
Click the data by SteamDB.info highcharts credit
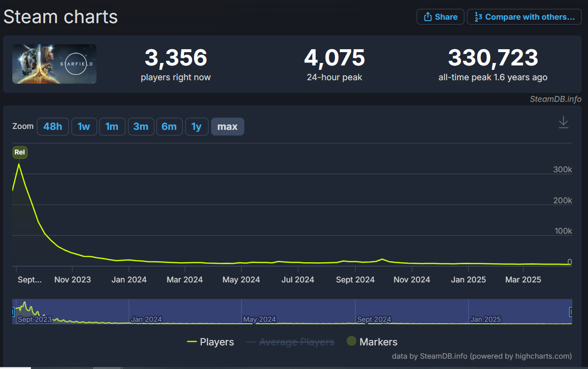[x=482, y=356]
